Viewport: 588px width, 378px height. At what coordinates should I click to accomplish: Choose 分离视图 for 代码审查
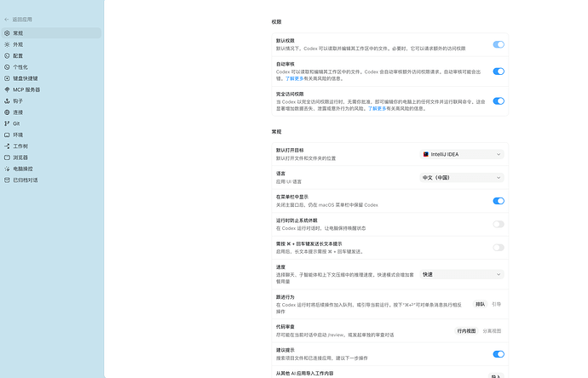[x=492, y=331]
